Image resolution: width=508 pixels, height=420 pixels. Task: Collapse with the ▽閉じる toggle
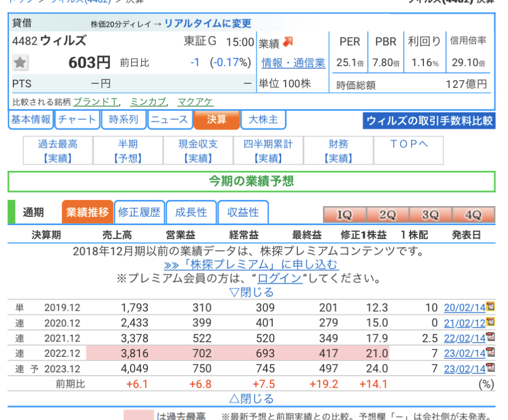pos(251,292)
